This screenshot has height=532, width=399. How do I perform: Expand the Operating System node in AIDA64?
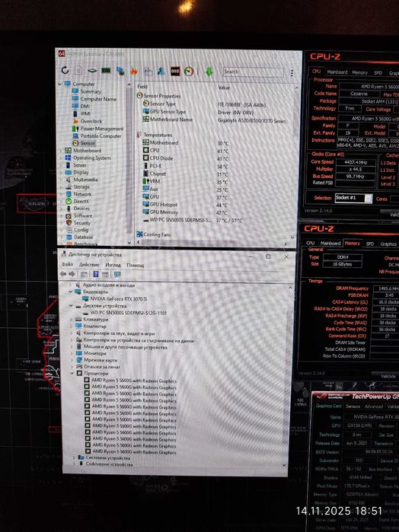click(x=61, y=158)
